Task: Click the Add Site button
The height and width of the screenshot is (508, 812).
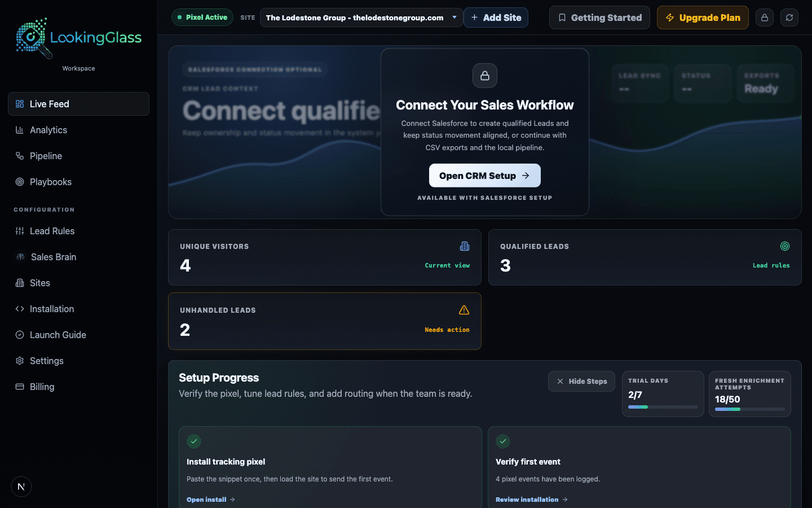Action: click(496, 17)
